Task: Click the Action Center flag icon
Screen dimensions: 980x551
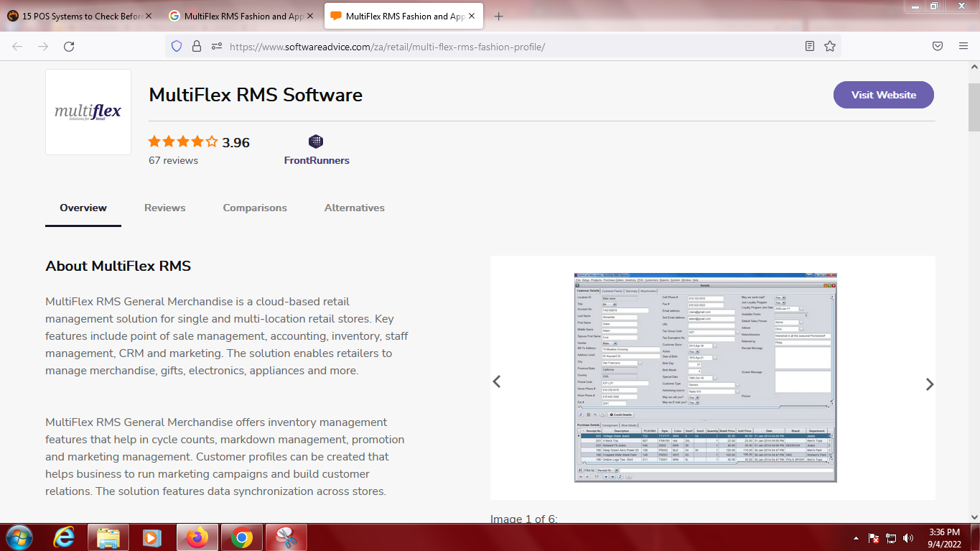Action: tap(874, 538)
